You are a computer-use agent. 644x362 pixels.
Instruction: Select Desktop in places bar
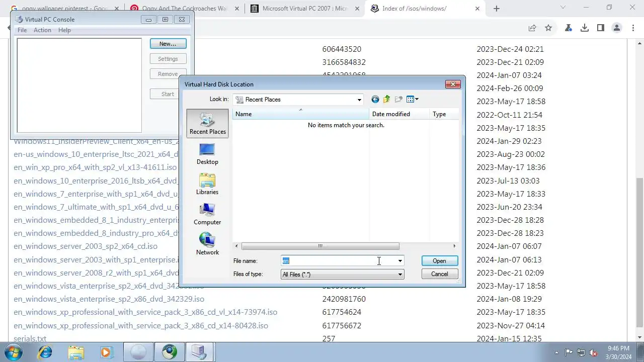(207, 154)
